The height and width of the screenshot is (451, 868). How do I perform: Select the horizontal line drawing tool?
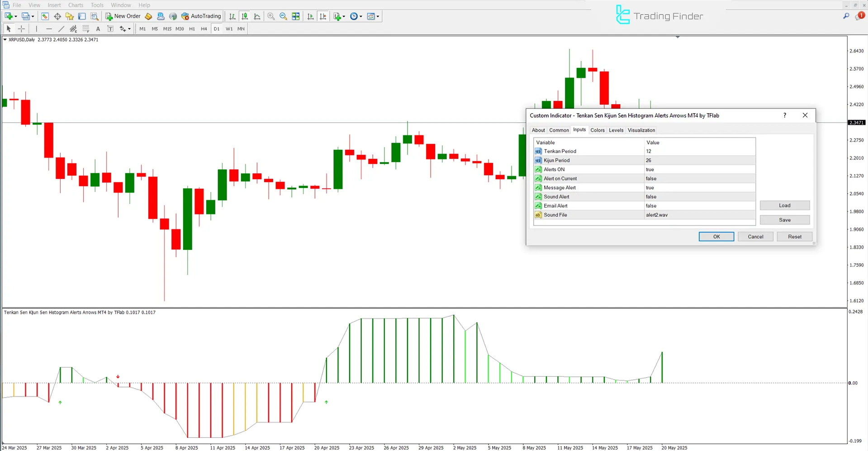(49, 29)
